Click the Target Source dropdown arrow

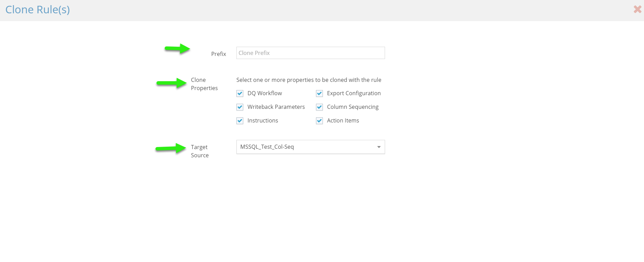379,147
